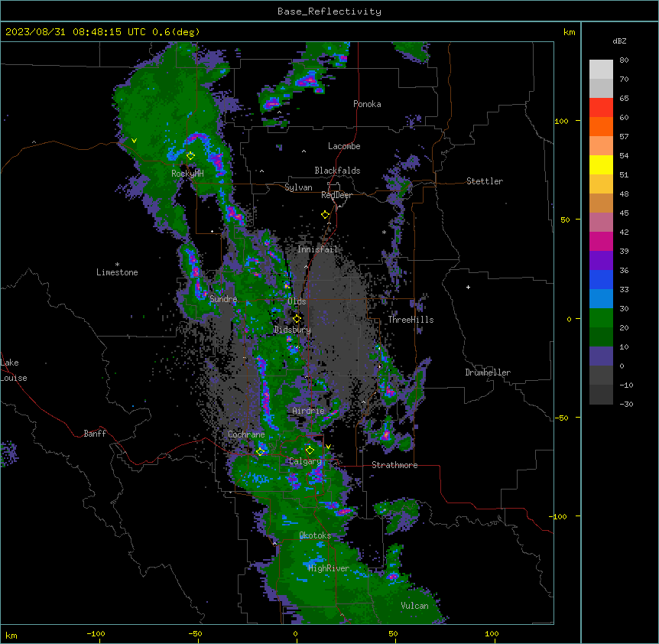Screen dimensions: 659x644
Task: Click the Blackfalds city label
Action: point(337,171)
